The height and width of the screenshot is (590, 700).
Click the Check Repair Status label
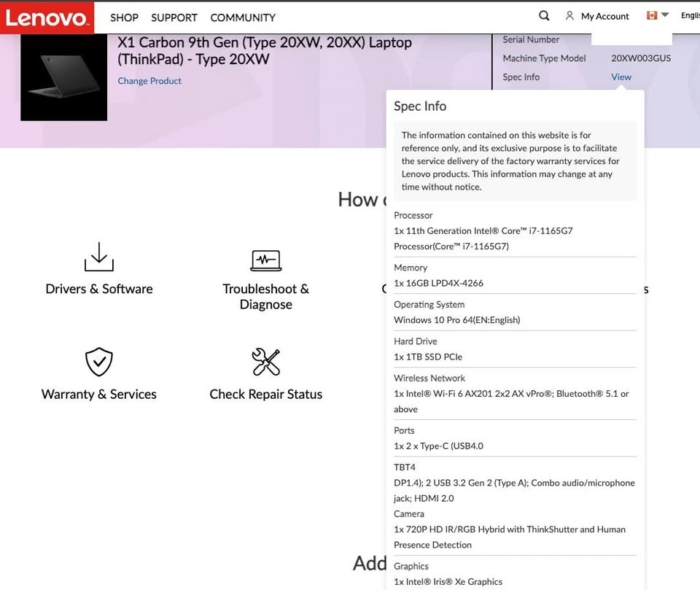point(265,395)
